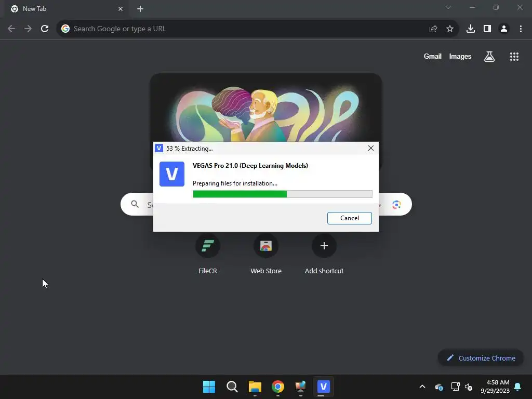Go forward in Chrome
Screen dimensions: 532x399
coord(28,29)
